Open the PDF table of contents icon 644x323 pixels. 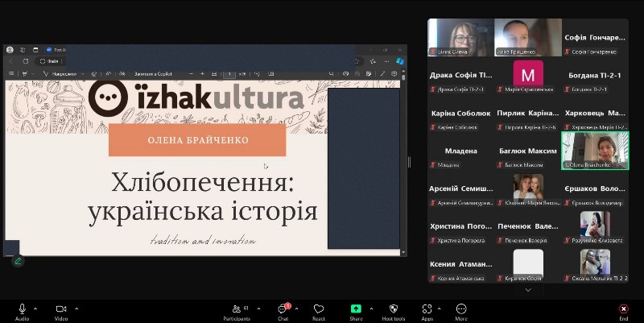point(11,74)
